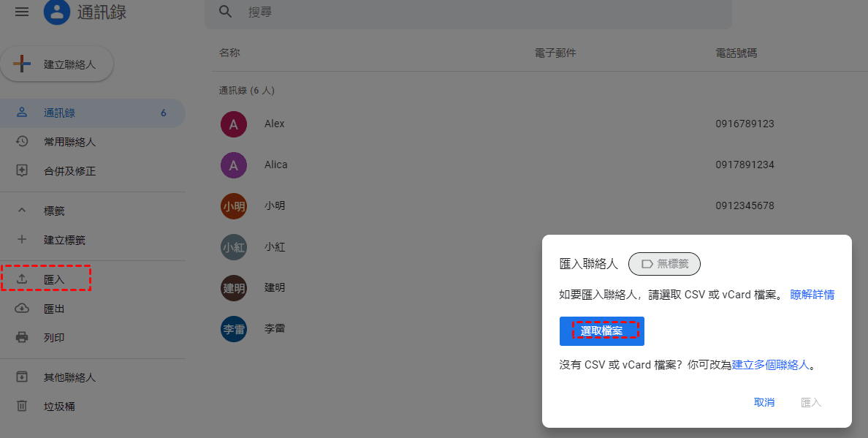The height and width of the screenshot is (438, 868).
Task: Click the 建立聯絡人 create contact button
Action: click(58, 64)
